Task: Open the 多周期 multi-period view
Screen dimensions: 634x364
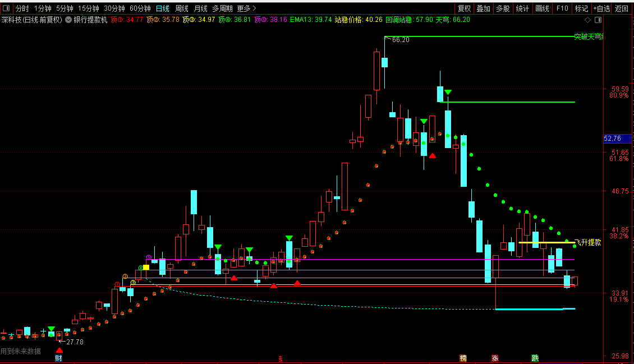Action: [222, 8]
